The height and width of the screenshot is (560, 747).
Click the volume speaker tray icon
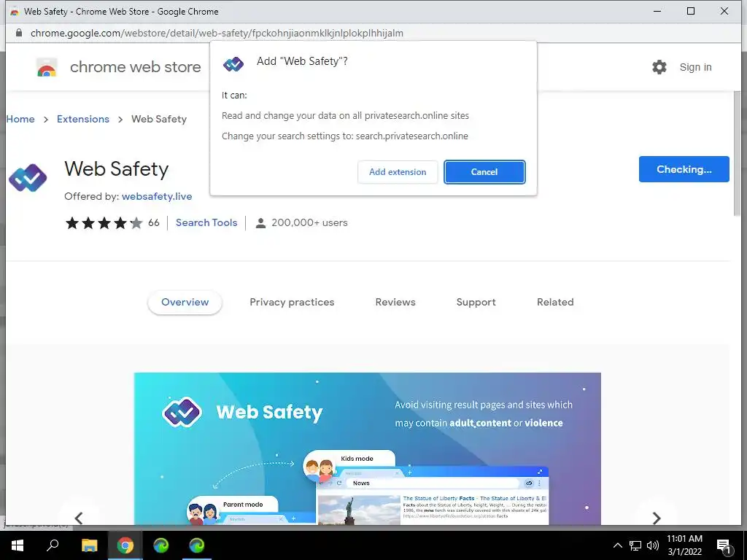tap(653, 545)
